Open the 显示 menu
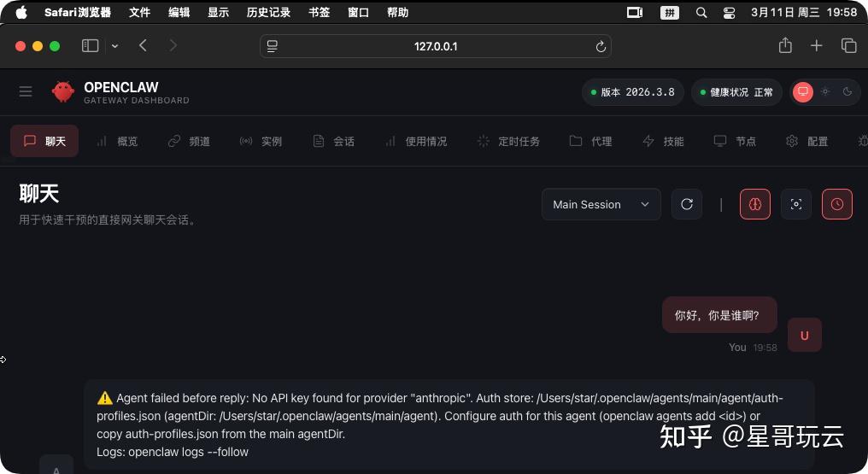Image resolution: width=868 pixels, height=474 pixels. [x=218, y=12]
